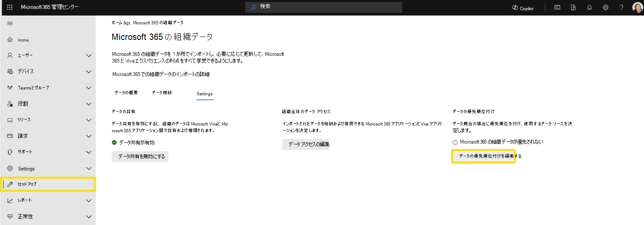Open the settings gear in header
This screenshot has width=644, height=225.
coord(605,8)
